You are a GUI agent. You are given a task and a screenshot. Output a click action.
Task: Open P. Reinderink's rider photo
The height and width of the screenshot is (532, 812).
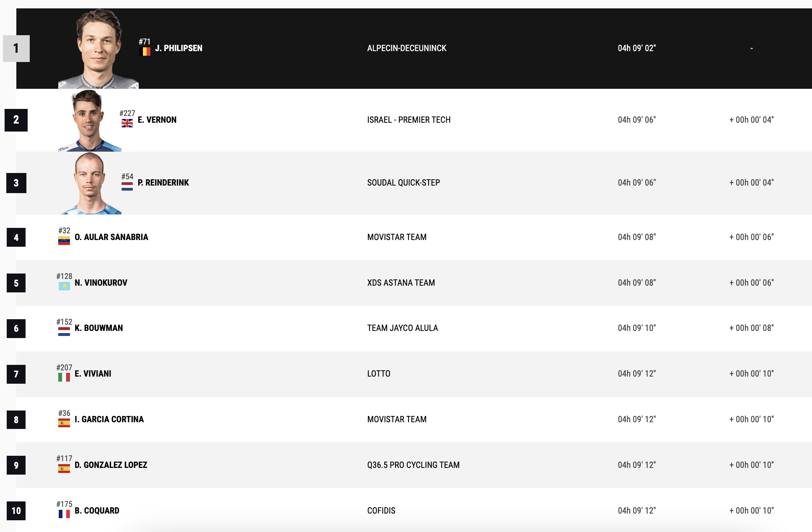[x=90, y=183]
